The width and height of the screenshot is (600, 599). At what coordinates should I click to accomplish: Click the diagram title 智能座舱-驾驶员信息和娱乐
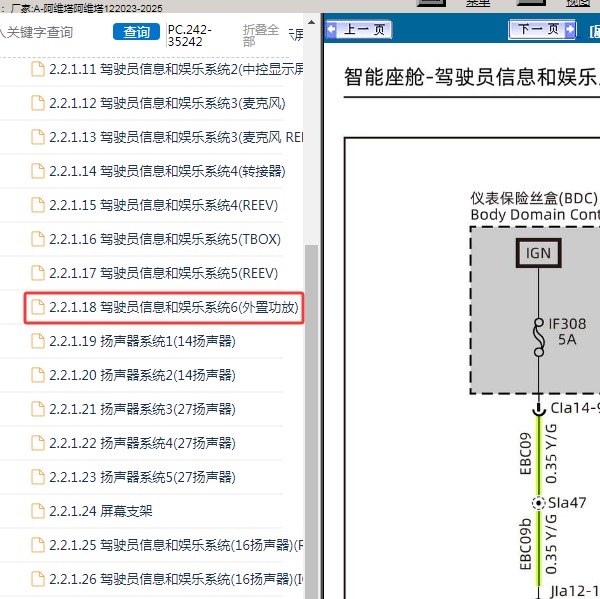pyautogui.click(x=471, y=77)
